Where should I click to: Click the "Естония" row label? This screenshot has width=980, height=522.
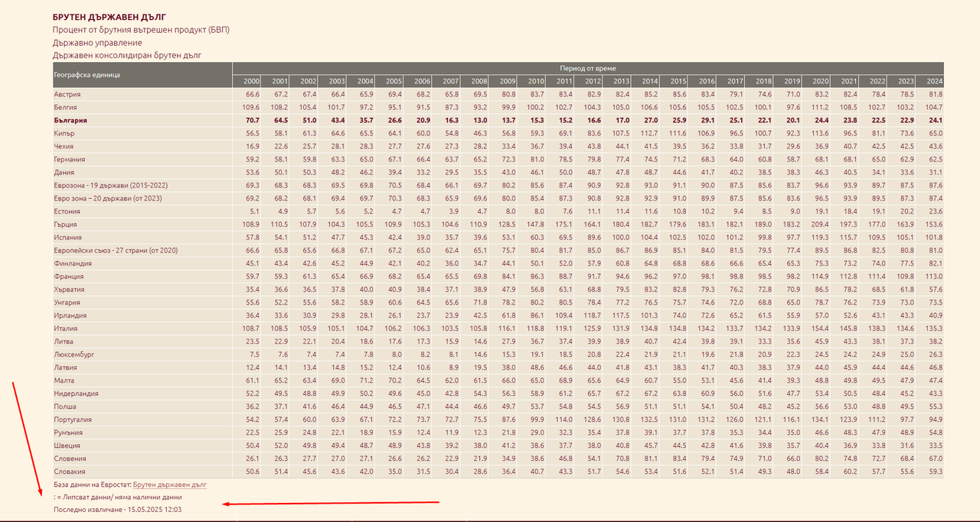(67, 211)
